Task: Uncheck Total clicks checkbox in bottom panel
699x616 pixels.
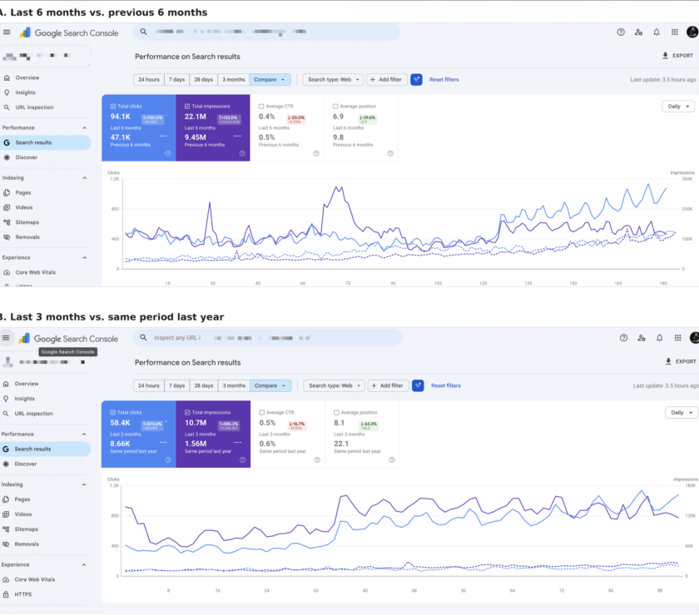Action: (113, 413)
